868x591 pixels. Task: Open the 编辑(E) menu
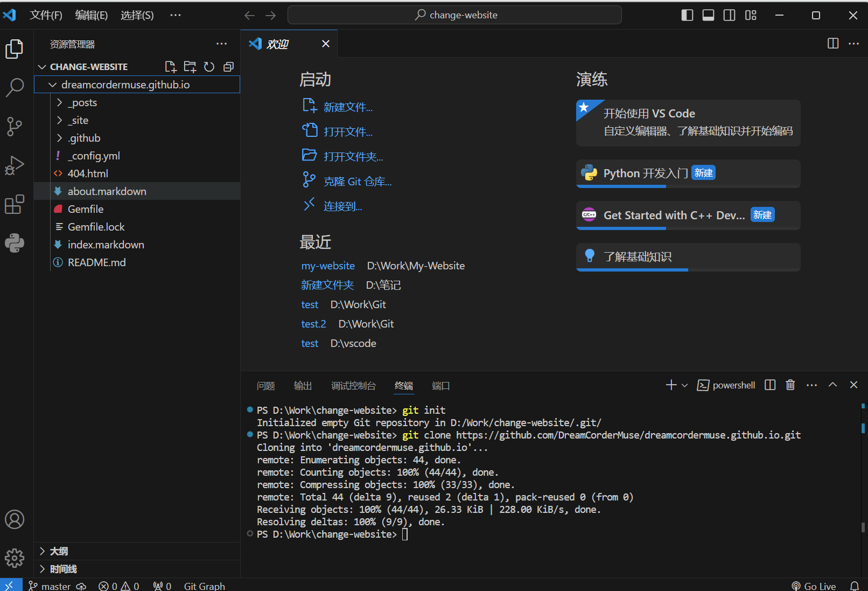click(x=92, y=15)
